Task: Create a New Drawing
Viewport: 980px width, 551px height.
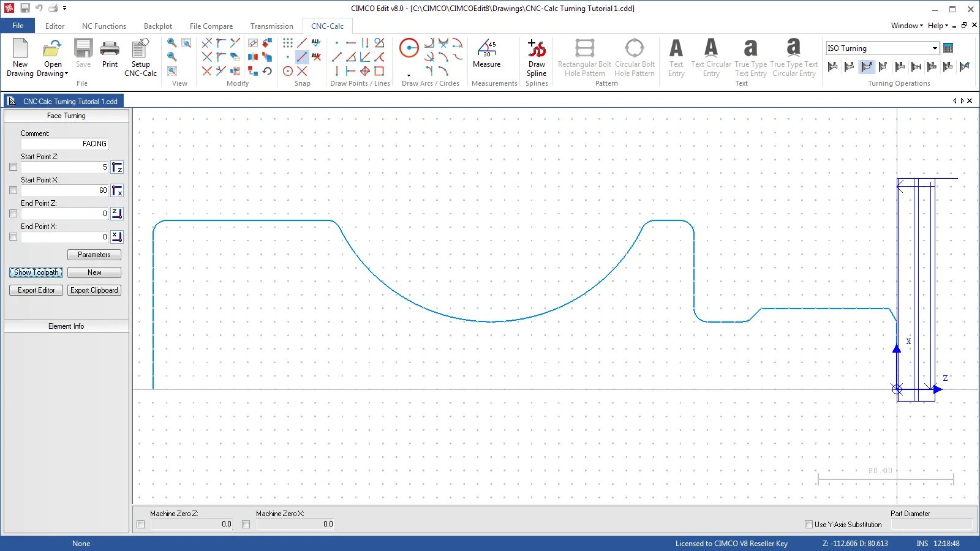Action: (x=20, y=58)
